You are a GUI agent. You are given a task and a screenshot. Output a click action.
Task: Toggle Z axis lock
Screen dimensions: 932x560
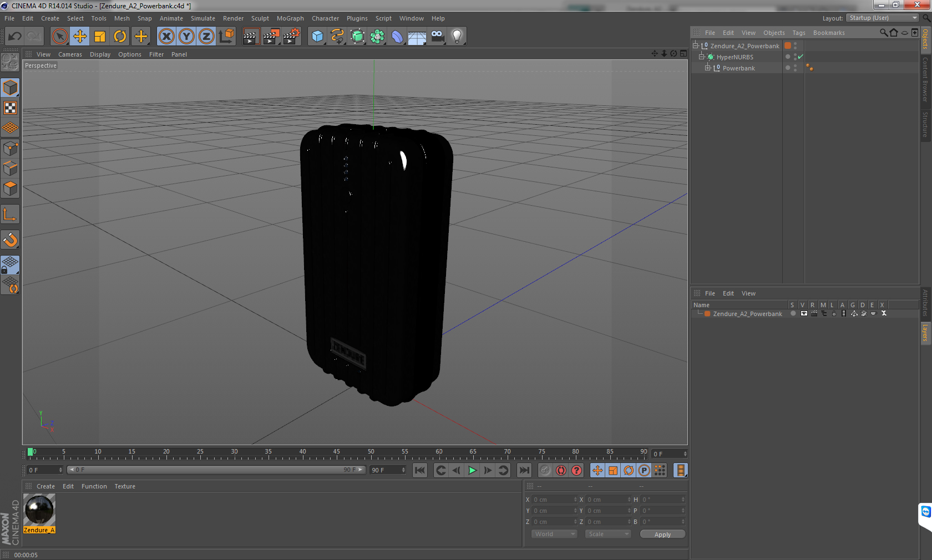pyautogui.click(x=206, y=37)
